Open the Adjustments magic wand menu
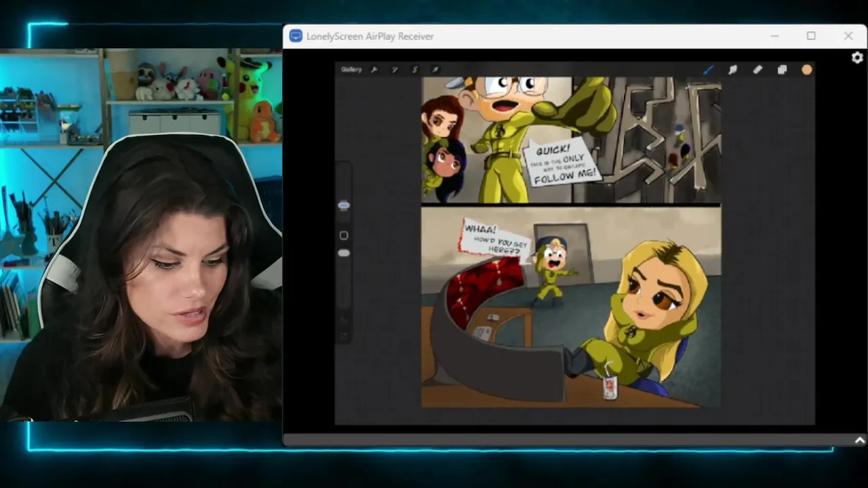Image resolution: width=868 pixels, height=488 pixels. click(395, 69)
